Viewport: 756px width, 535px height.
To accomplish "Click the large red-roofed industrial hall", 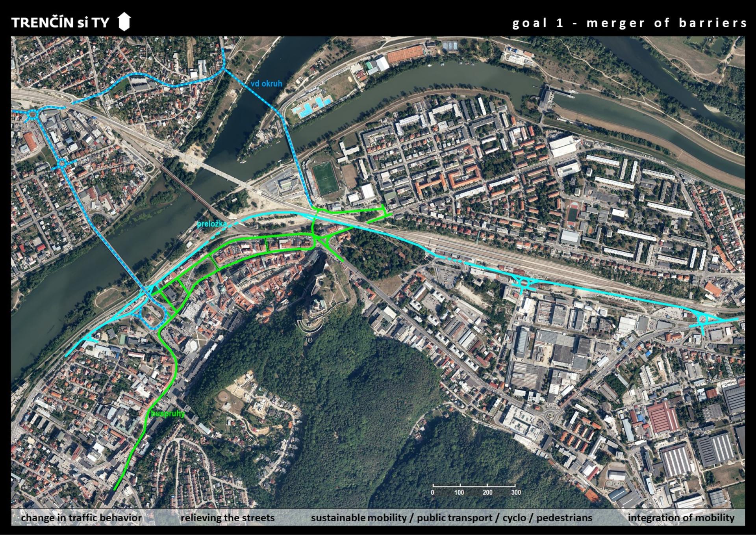I will coord(663,418).
